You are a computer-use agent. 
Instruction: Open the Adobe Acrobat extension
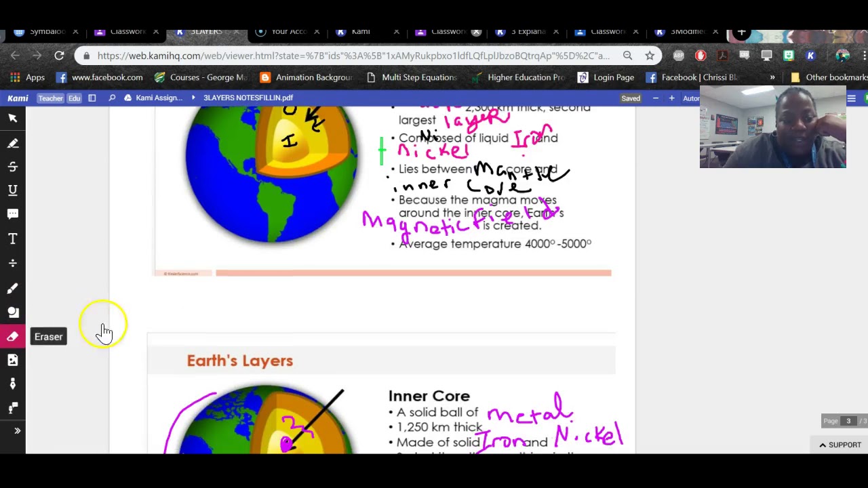coord(722,56)
